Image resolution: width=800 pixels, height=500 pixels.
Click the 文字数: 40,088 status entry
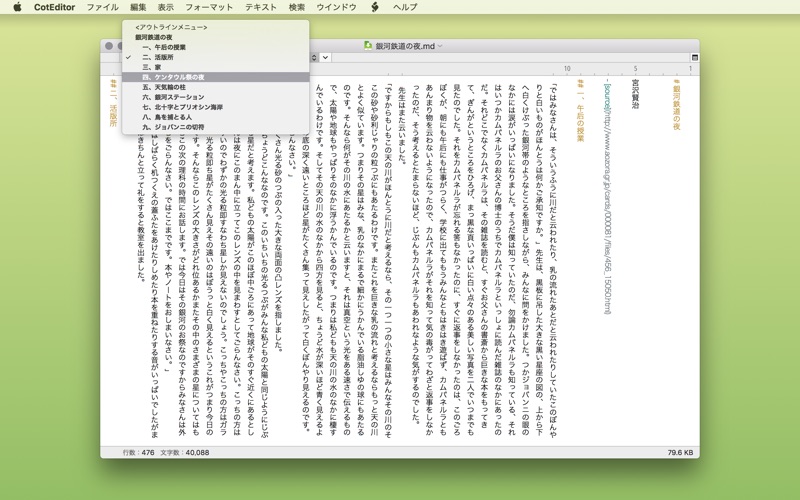pyautogui.click(x=185, y=452)
